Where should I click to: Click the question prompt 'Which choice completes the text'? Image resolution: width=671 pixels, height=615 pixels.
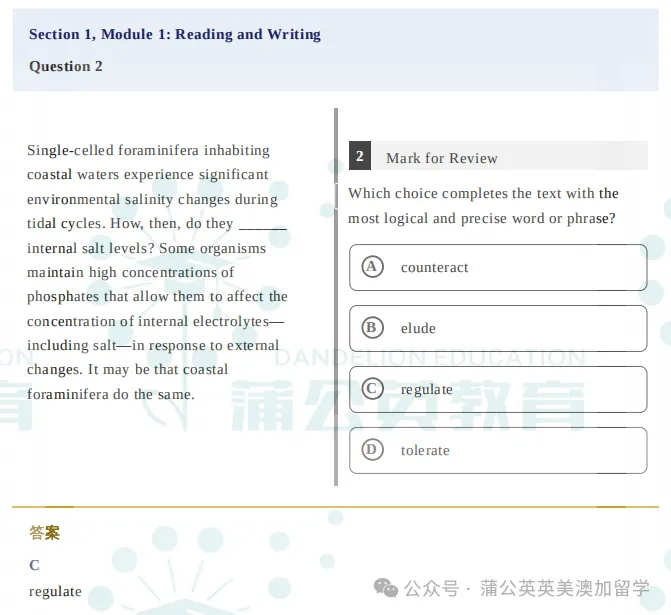(x=483, y=206)
